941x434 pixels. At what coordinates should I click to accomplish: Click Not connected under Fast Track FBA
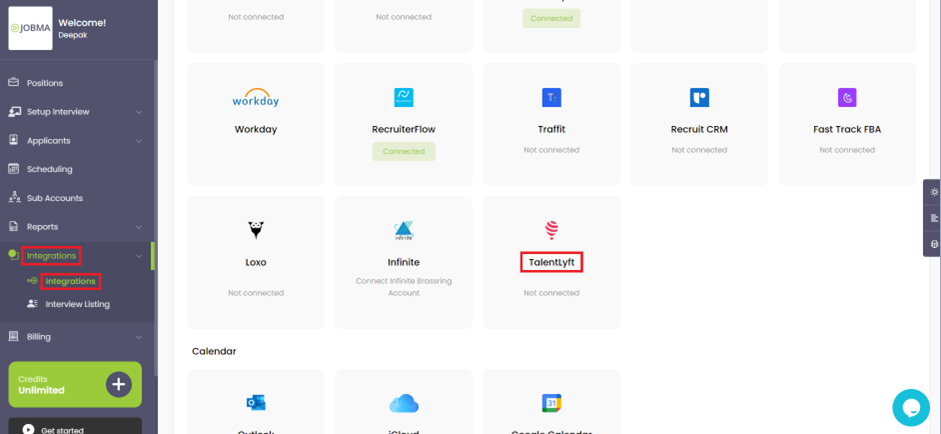(x=847, y=150)
